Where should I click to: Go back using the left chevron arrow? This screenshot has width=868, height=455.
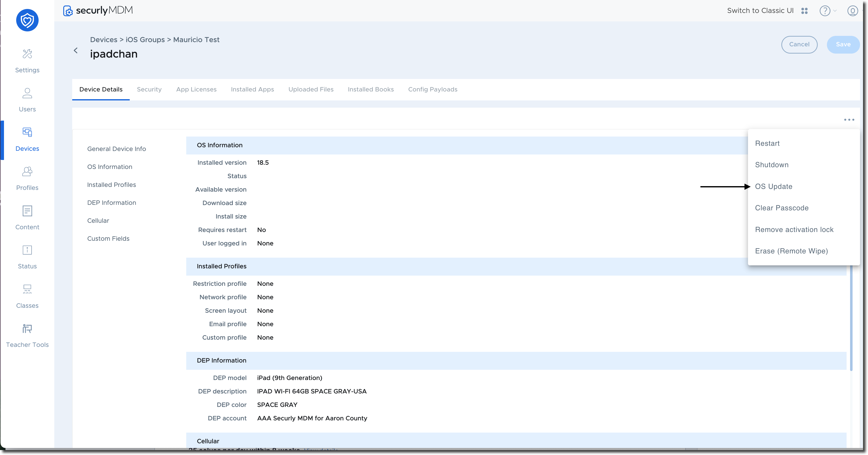[x=76, y=50]
